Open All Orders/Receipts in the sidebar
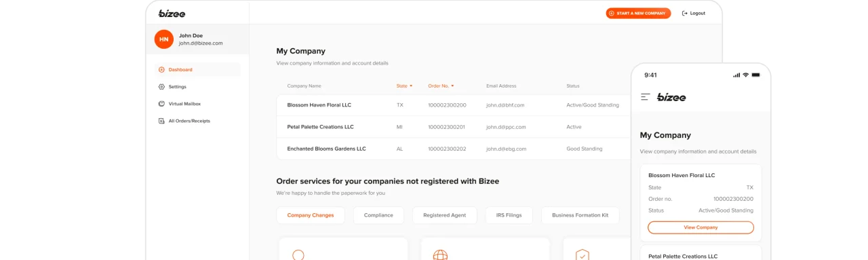Image resolution: width=868 pixels, height=260 pixels. click(197, 121)
